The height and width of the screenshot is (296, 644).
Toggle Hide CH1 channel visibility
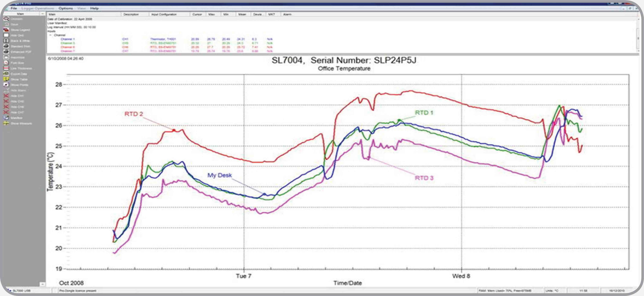(6, 96)
